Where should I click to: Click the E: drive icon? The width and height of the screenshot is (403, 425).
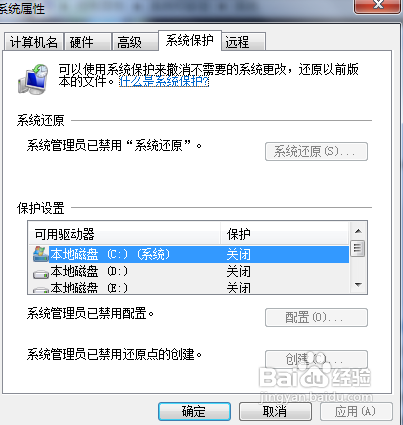tap(41, 289)
